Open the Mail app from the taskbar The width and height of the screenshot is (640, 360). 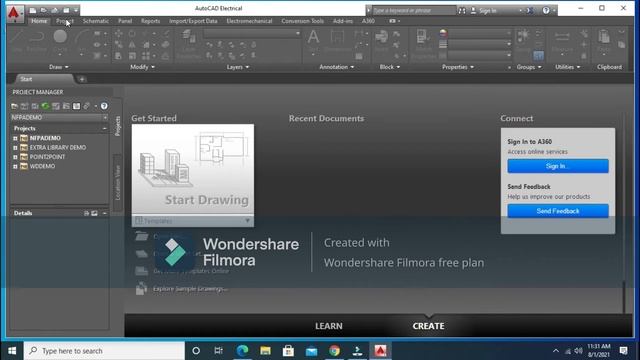pyautogui.click(x=311, y=351)
